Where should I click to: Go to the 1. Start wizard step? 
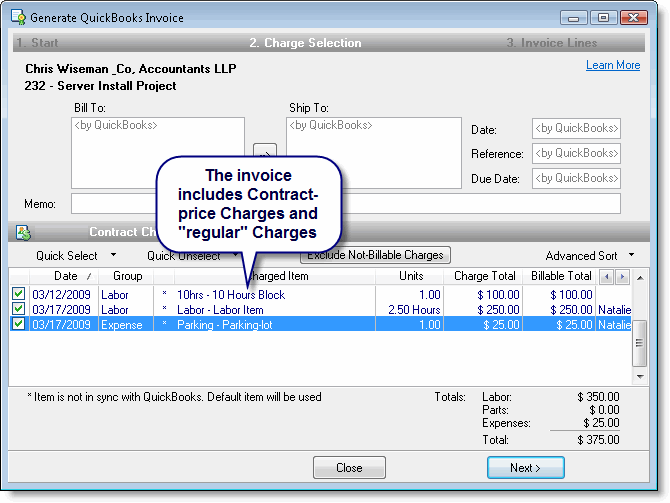[x=38, y=43]
